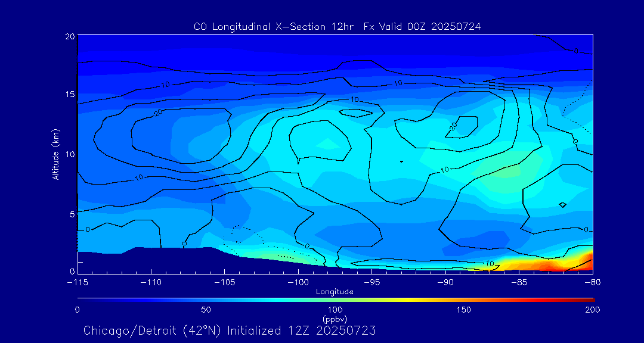
Task: Click the horizontal CO color scale bar
Action: point(336,300)
